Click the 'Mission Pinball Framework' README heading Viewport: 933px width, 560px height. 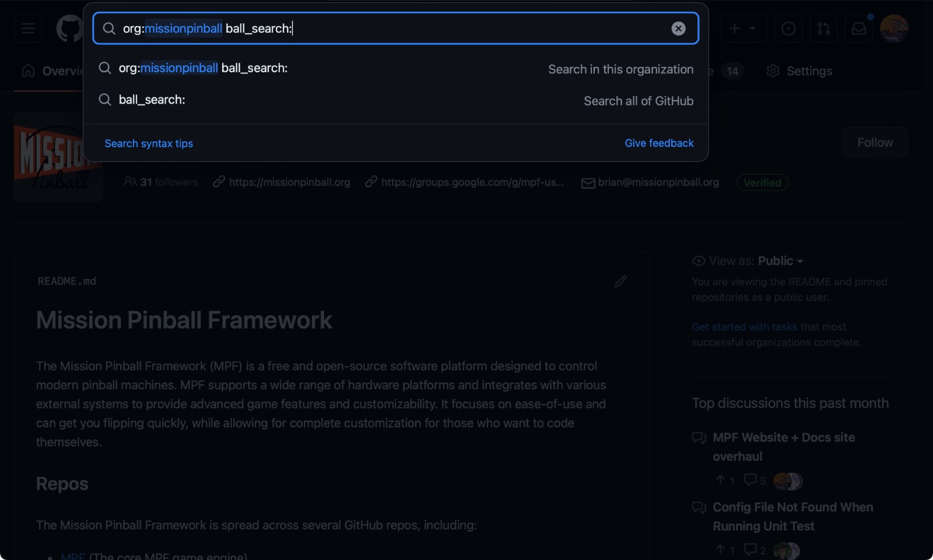184,320
